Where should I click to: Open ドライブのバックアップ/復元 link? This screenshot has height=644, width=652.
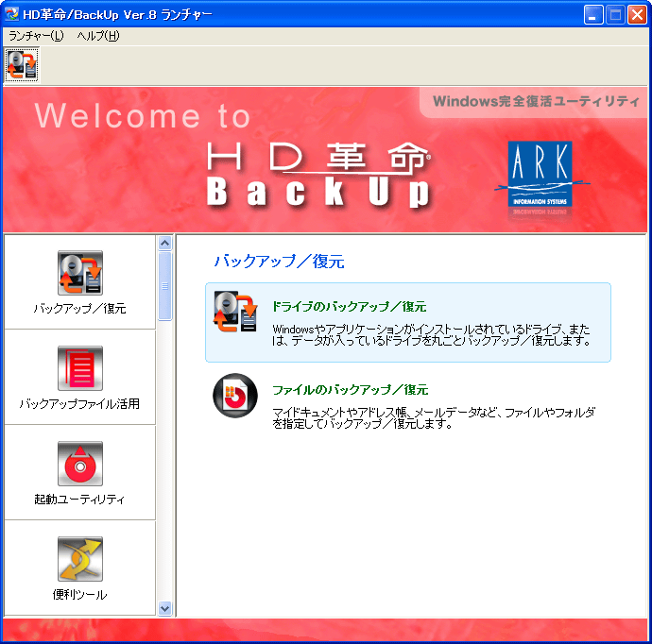pos(349,307)
